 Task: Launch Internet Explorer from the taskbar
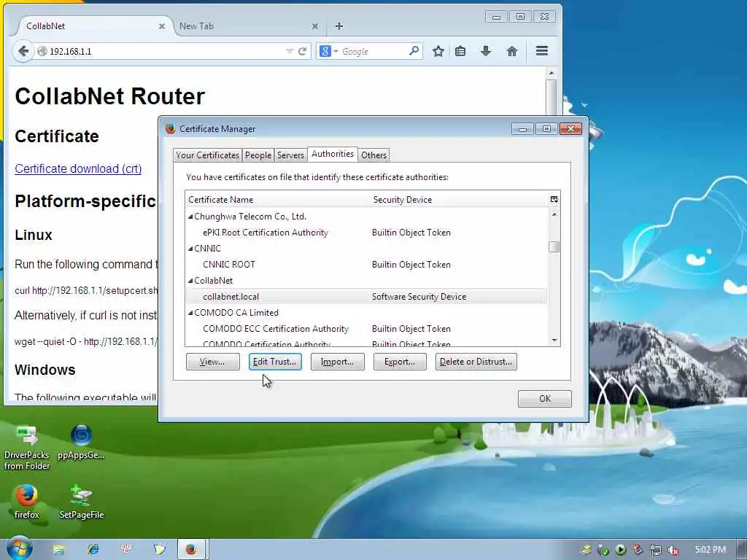coord(93,550)
